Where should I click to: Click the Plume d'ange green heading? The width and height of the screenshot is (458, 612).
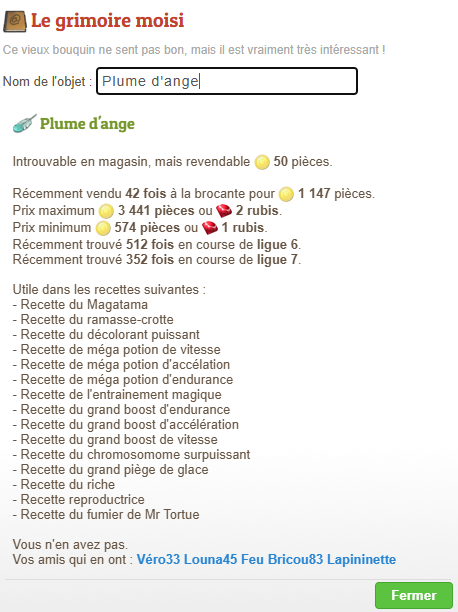(87, 124)
